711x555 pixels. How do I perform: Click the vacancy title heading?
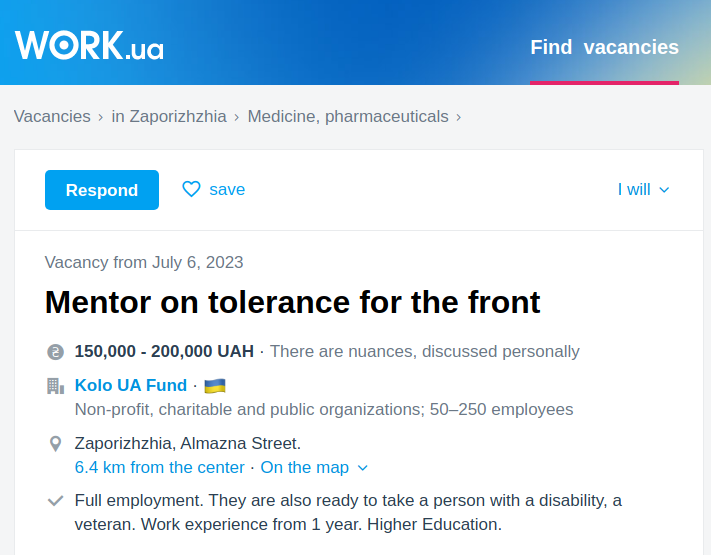click(x=293, y=301)
